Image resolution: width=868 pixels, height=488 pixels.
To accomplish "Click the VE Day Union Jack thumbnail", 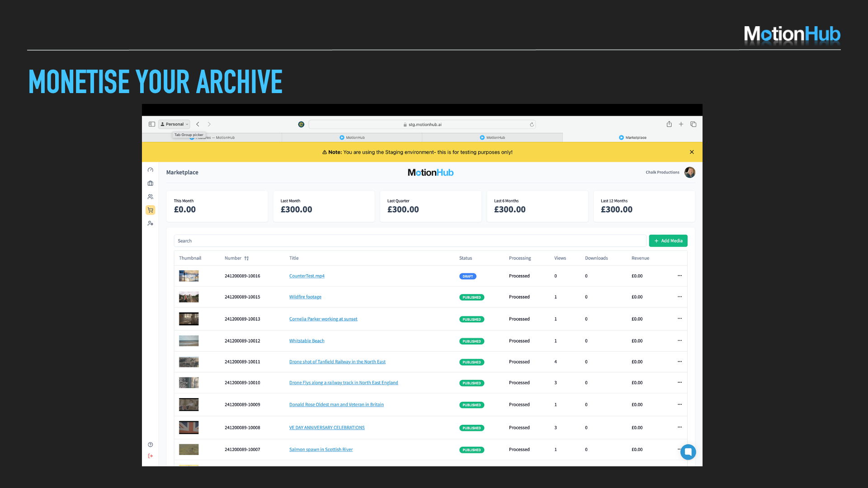I will 189,427.
